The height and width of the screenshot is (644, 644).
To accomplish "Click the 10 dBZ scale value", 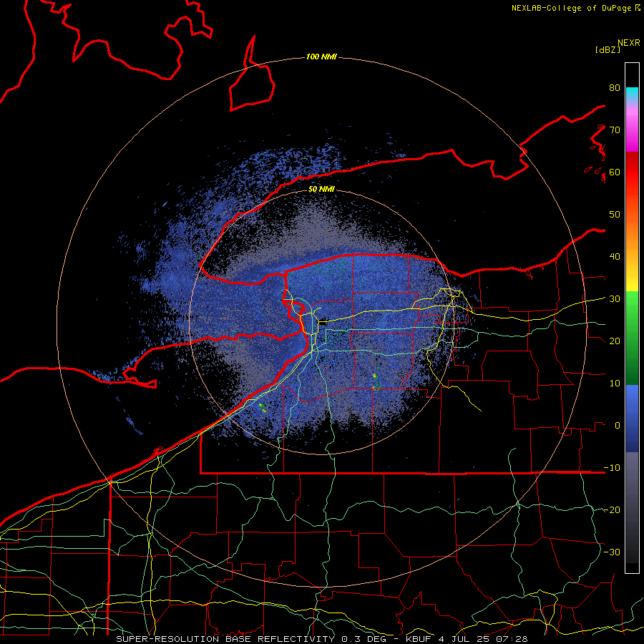I will click(x=615, y=384).
